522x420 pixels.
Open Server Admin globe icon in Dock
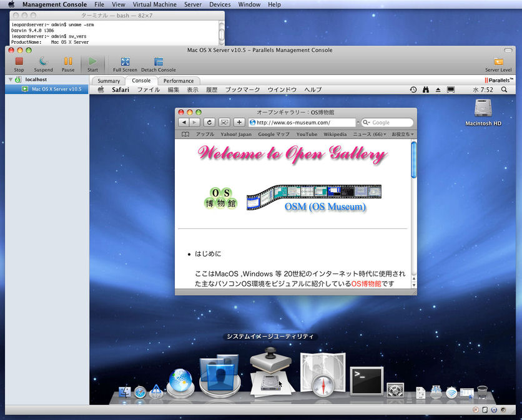point(180,383)
